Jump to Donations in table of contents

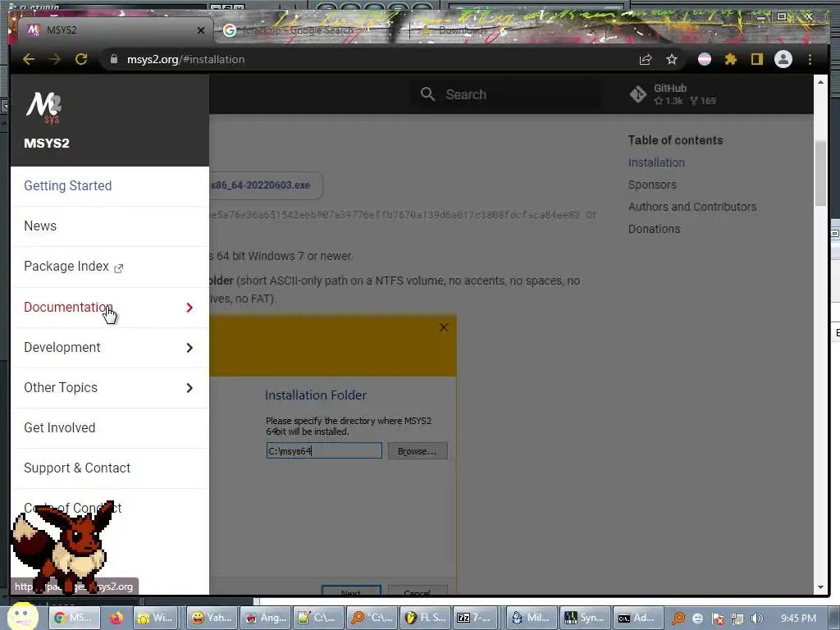(654, 229)
